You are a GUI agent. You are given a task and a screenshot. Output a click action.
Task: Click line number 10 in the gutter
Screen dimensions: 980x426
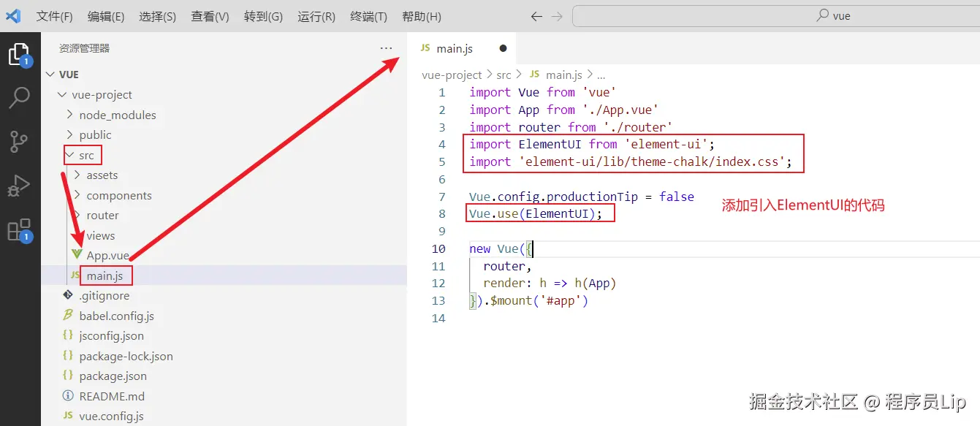coord(438,249)
